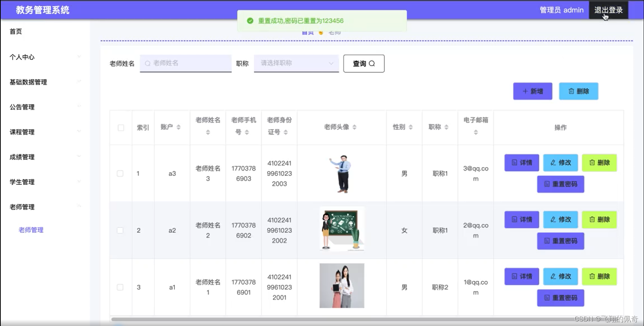Image resolution: width=644 pixels, height=326 pixels.
Task: Click phone cell 17703786902
Action: coord(244,230)
